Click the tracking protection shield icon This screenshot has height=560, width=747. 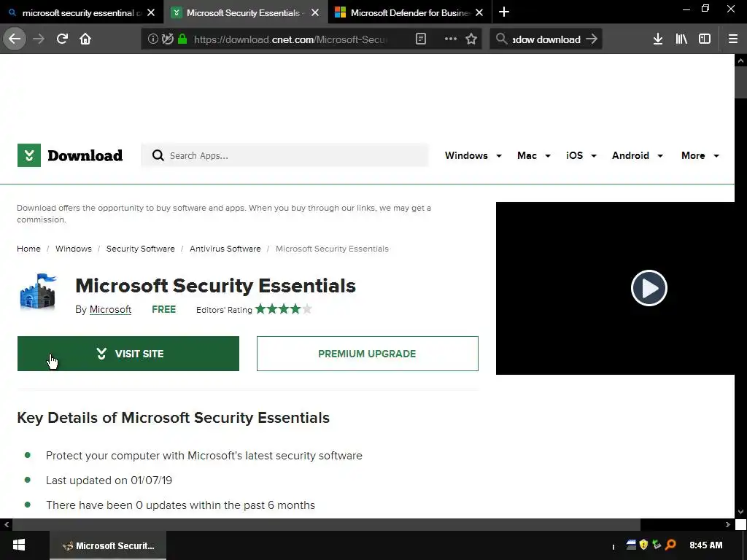(x=167, y=39)
